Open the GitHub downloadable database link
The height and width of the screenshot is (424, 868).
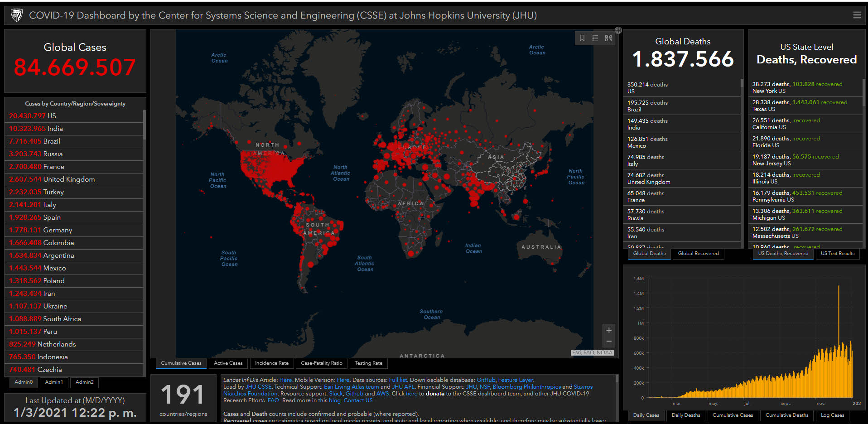click(x=486, y=380)
